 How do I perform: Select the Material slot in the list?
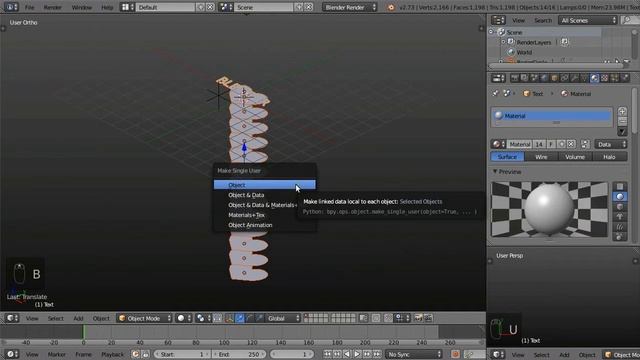[552, 116]
